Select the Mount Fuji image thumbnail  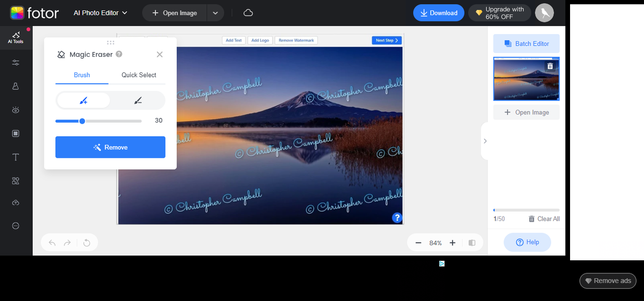(526, 79)
